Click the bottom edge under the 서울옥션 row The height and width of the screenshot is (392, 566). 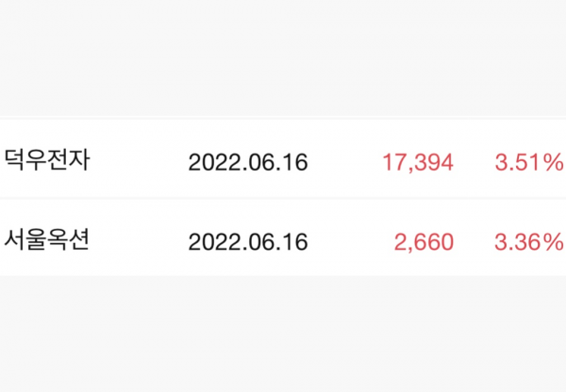coord(283,275)
